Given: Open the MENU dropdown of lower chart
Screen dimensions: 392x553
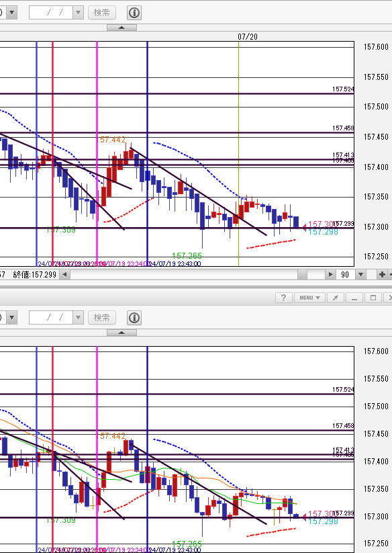Looking at the screenshot, I should coord(309,298).
